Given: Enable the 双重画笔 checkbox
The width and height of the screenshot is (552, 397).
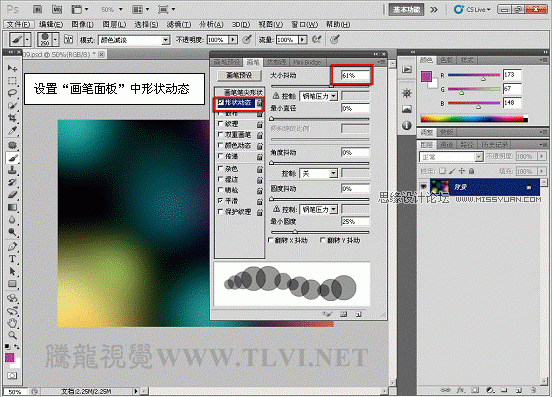Looking at the screenshot, I should (x=221, y=134).
